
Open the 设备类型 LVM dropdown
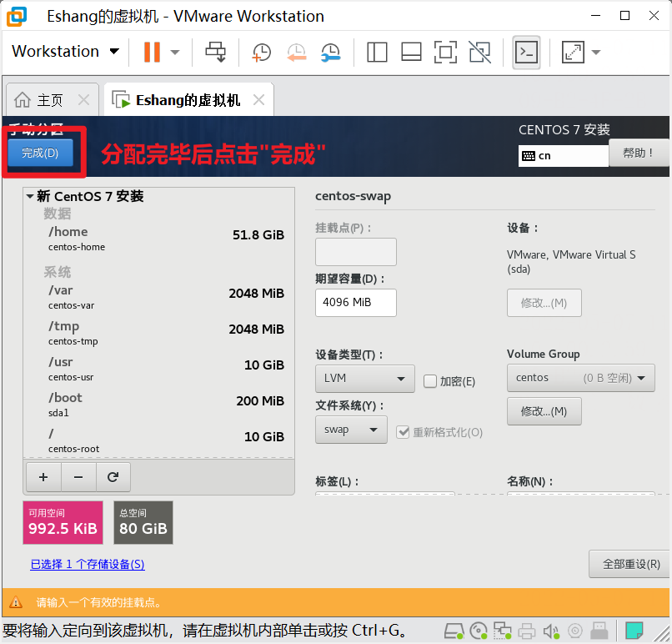(x=364, y=379)
